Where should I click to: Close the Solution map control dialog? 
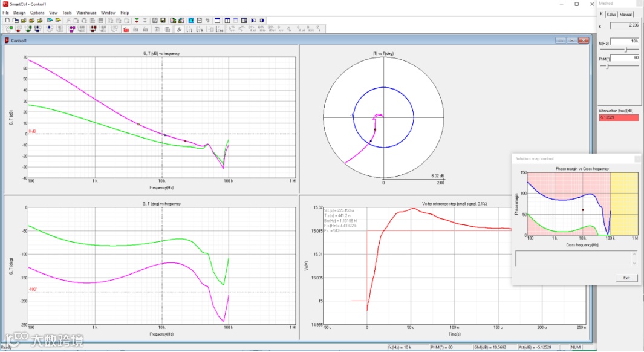point(637,158)
